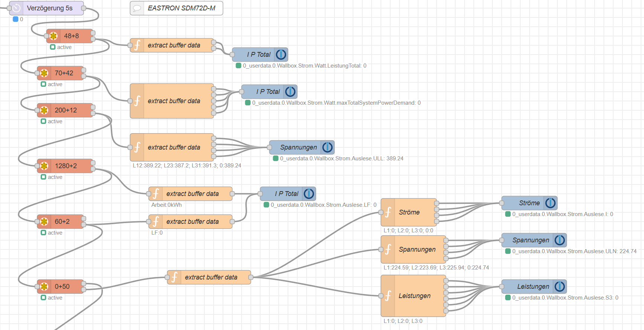Click function icon of extract buffer data showing Arbeit:0kWh

coord(156,194)
